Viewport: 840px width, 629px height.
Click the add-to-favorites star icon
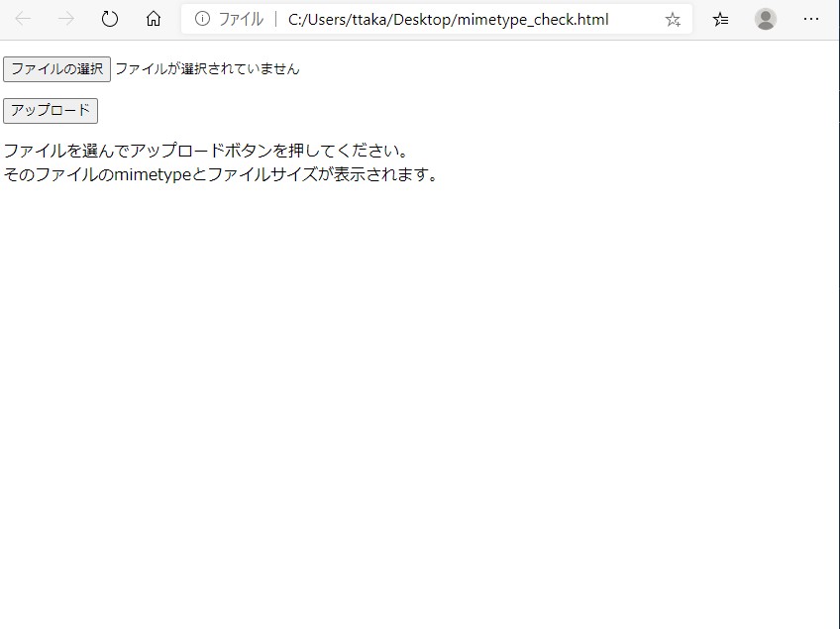[672, 18]
